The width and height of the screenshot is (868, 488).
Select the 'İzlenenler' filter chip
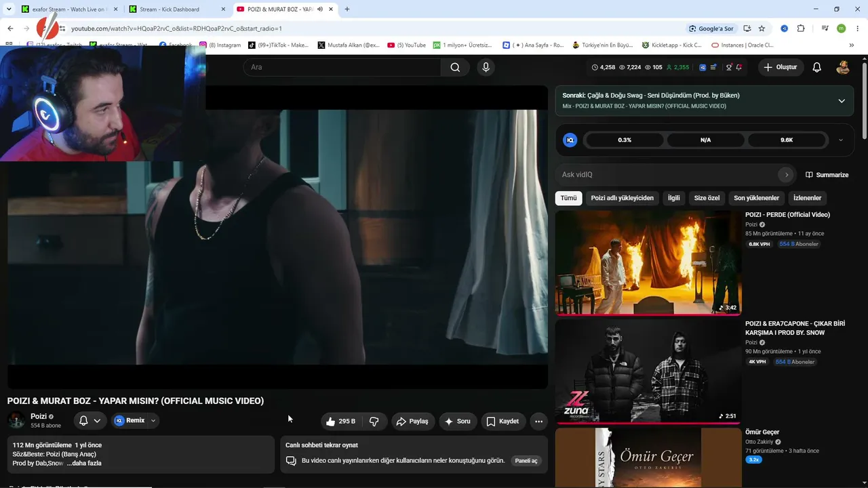coord(807,198)
